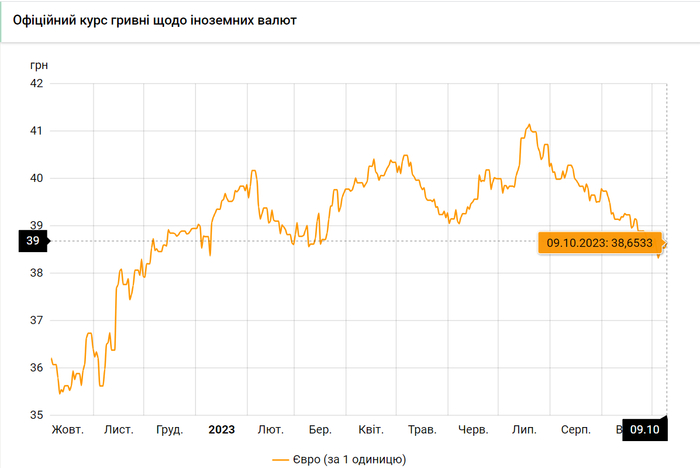Click the black 39 value axis marker

tap(32, 241)
